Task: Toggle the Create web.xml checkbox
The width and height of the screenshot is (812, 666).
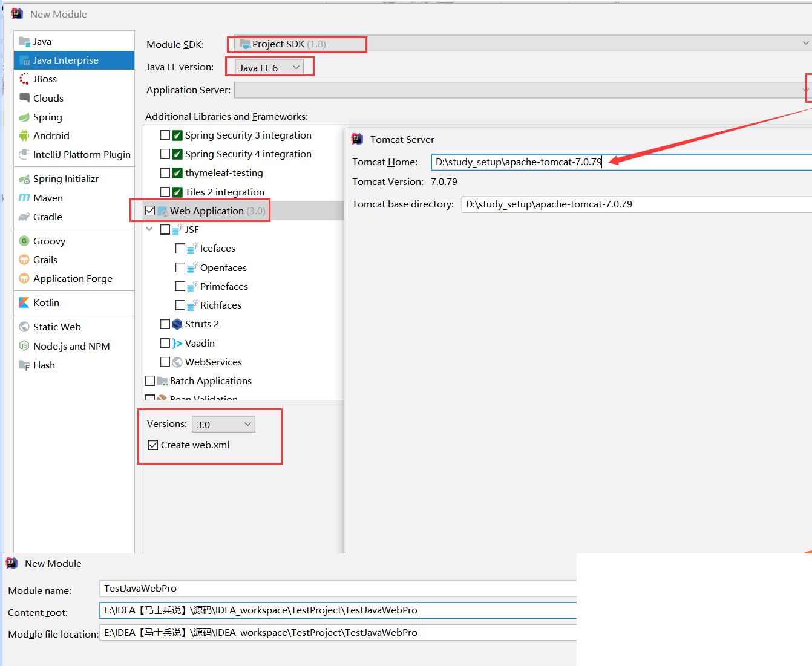Action: click(153, 445)
